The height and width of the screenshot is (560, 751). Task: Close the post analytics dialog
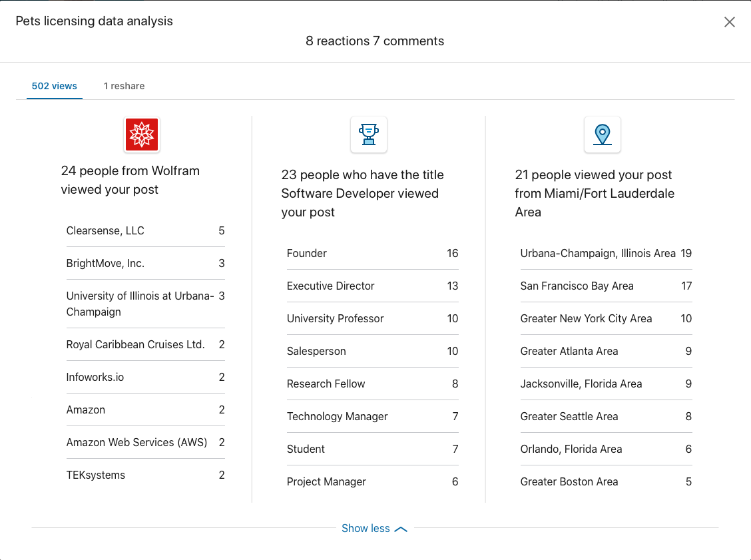(730, 22)
